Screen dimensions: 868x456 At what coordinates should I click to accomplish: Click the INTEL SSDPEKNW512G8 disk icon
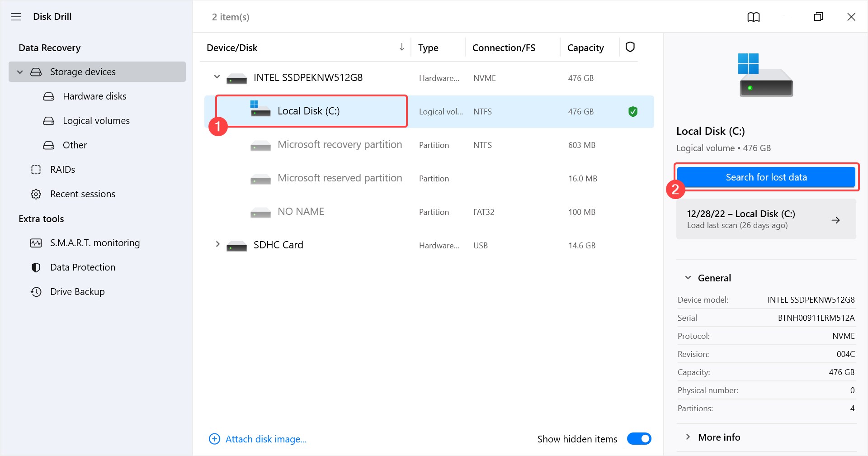[237, 79]
